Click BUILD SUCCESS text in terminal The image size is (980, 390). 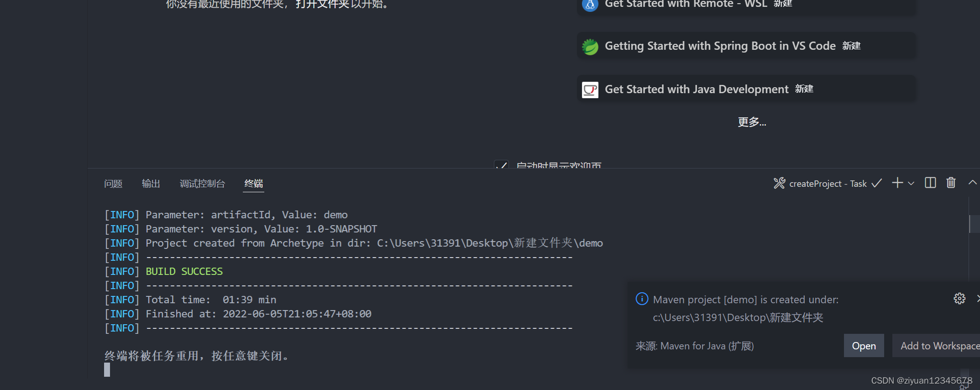click(x=184, y=271)
